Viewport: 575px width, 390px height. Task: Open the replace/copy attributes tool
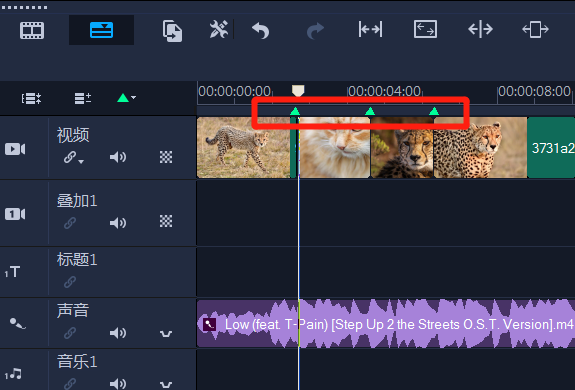coord(172,31)
